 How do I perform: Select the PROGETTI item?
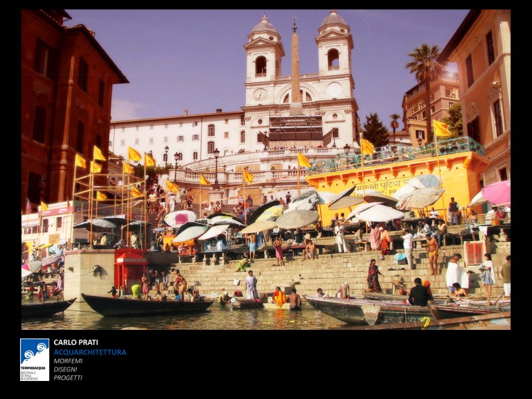click(68, 378)
